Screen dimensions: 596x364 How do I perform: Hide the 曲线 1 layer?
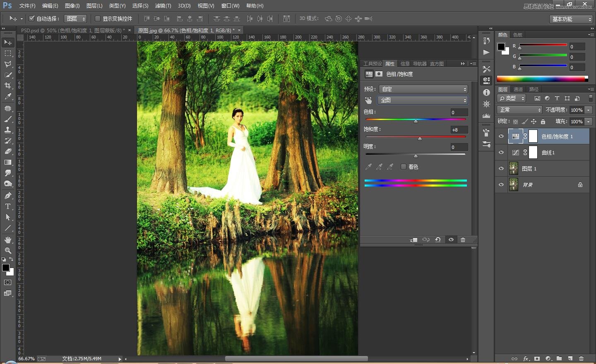pos(501,153)
